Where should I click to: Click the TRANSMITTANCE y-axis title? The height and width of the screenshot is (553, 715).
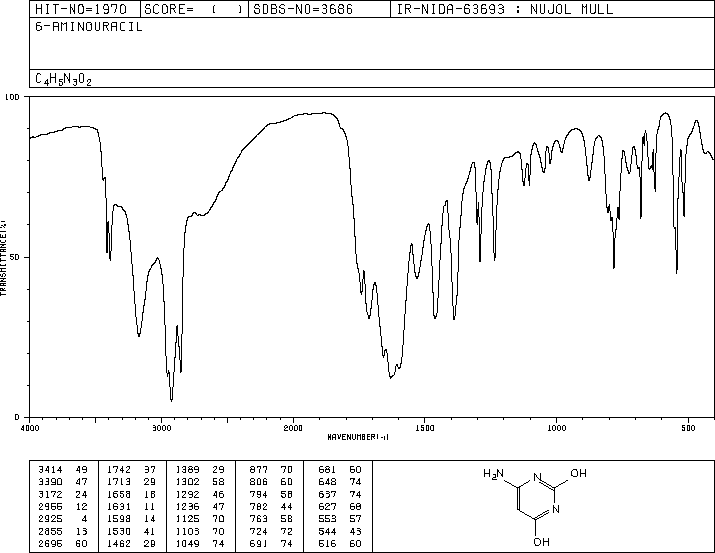coord(3,258)
